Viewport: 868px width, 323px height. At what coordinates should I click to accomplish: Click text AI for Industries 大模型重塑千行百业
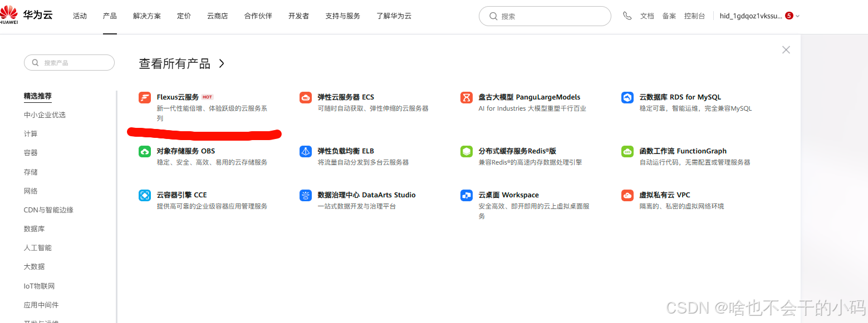(532, 108)
